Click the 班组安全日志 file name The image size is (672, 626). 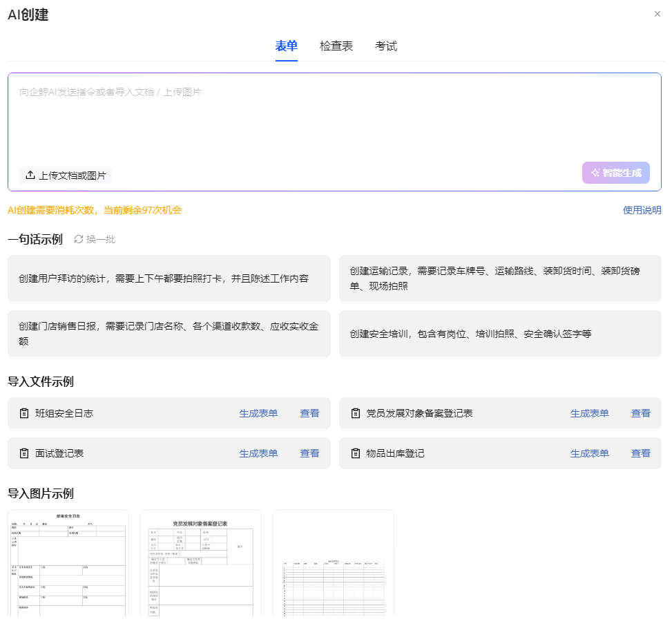[64, 413]
